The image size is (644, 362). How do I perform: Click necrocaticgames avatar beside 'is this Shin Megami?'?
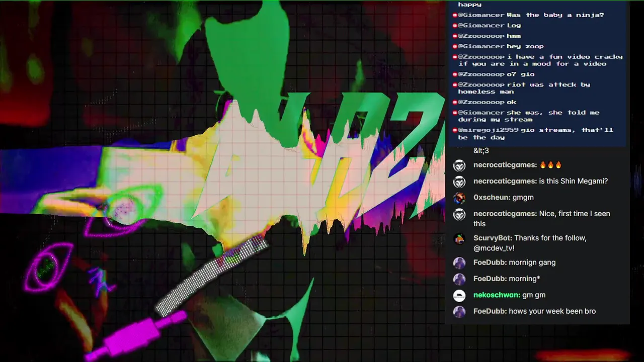[459, 182]
